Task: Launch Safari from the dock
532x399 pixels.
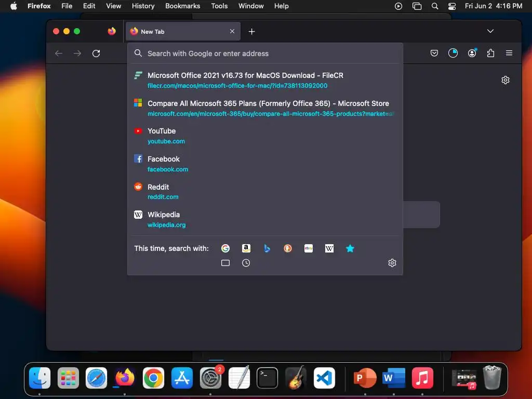Action: (x=96, y=378)
